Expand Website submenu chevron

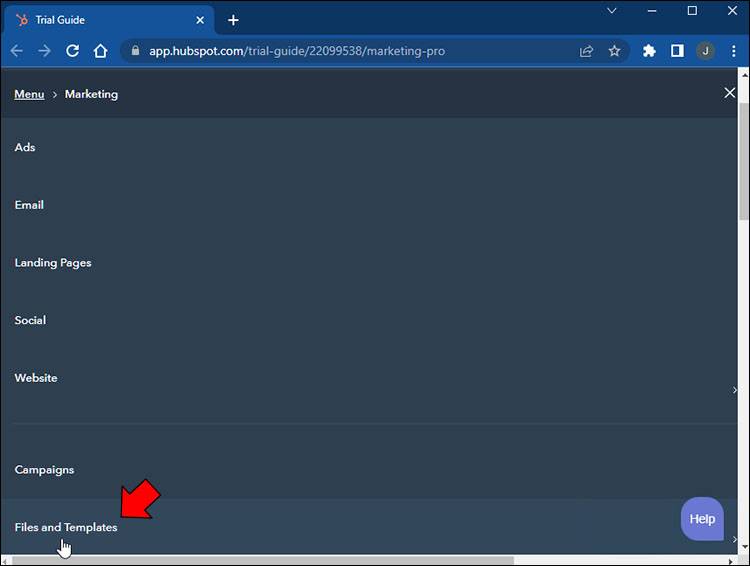[734, 390]
